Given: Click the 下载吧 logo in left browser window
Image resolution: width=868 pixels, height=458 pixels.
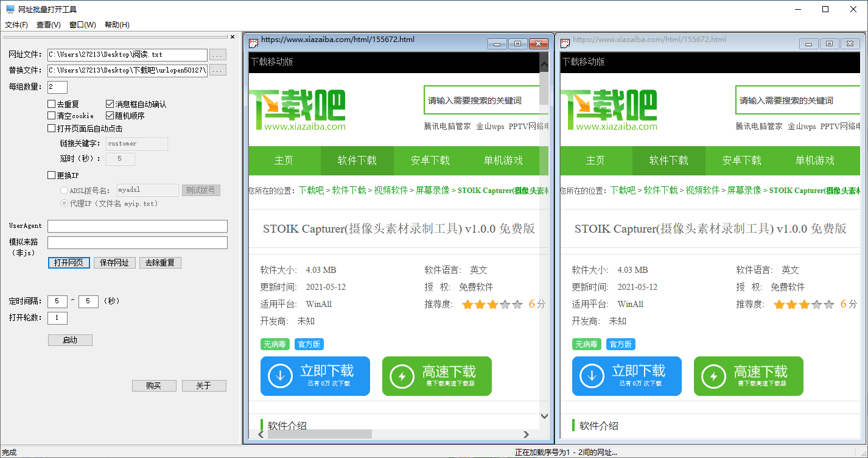Looking at the screenshot, I should tap(297, 110).
